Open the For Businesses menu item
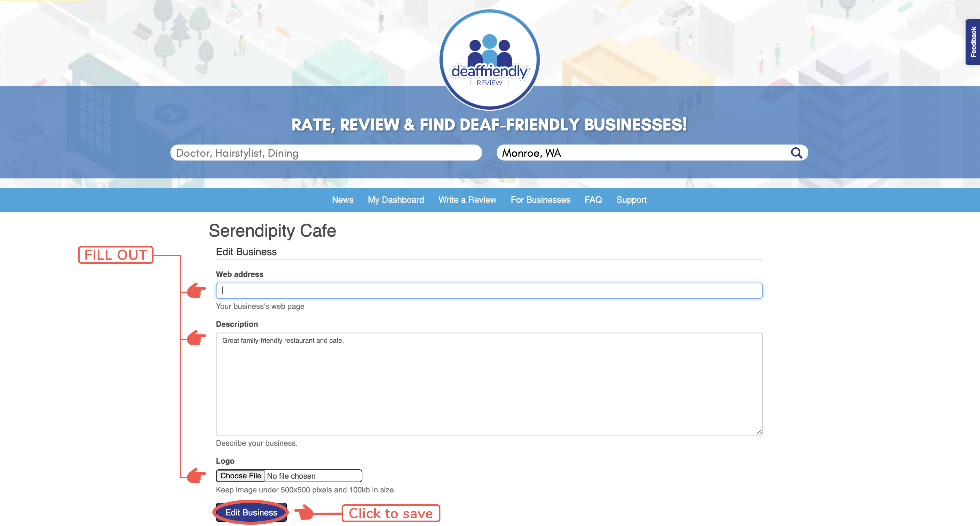The width and height of the screenshot is (980, 526). click(540, 200)
